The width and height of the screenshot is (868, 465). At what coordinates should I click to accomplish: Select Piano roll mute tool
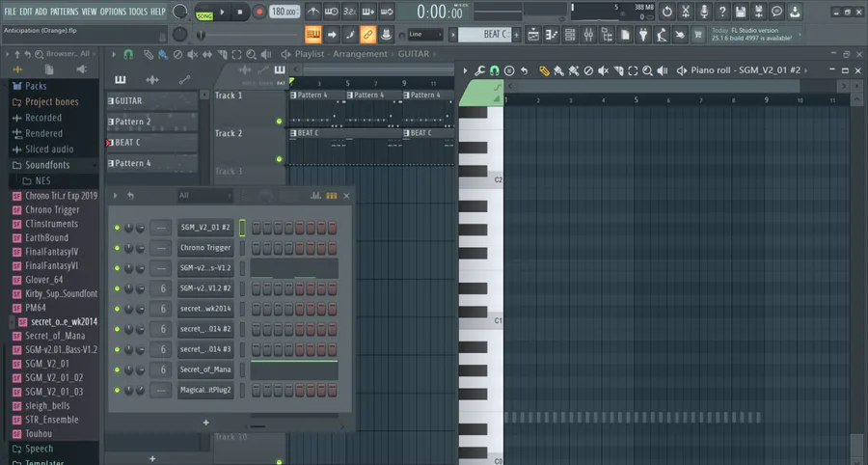[x=604, y=70]
